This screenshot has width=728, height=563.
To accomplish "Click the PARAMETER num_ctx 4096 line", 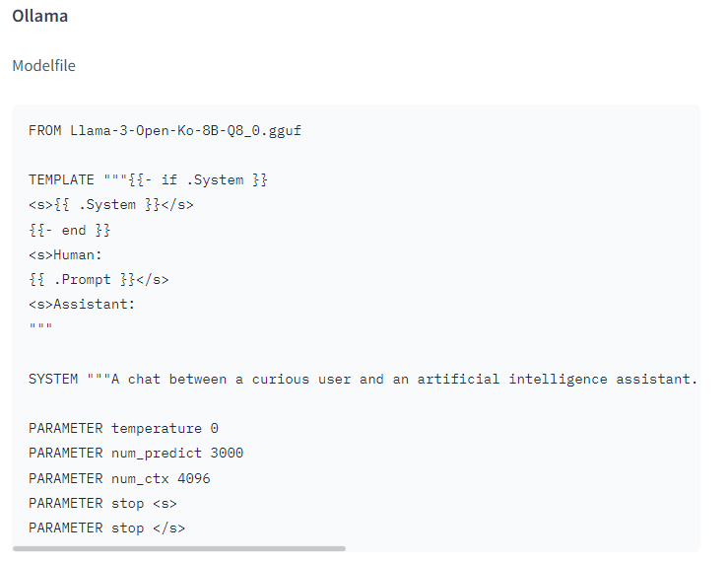I will click(119, 478).
